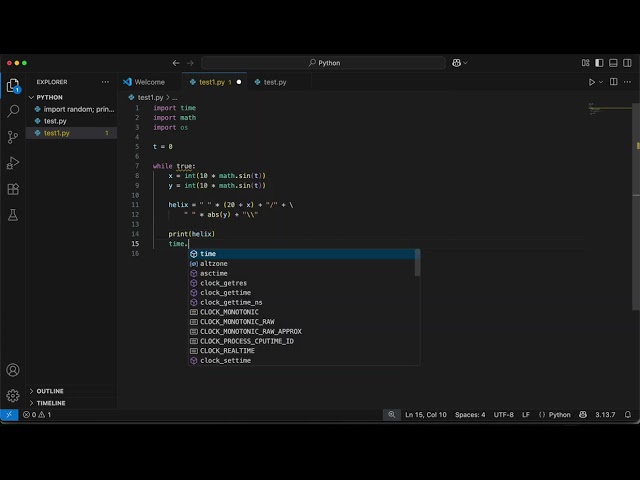Image resolution: width=640 pixels, height=480 pixels.
Task: Open the copilot dropdown chevron in the title bar
Action: click(x=465, y=63)
